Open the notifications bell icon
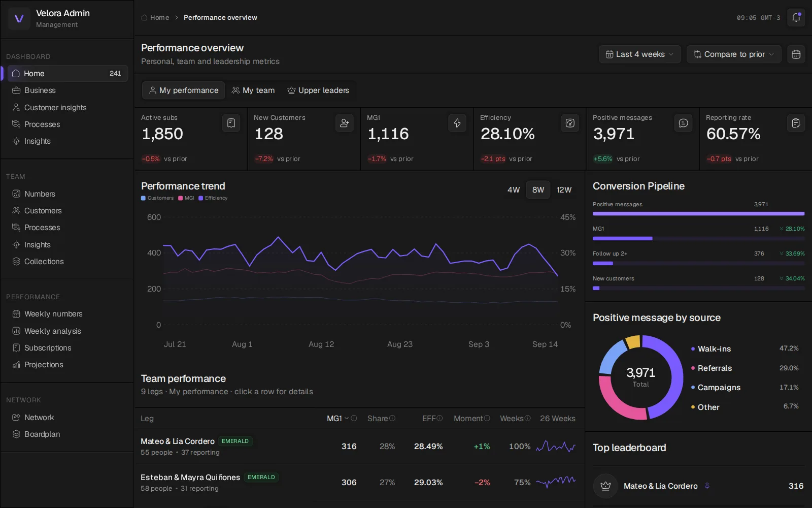 coord(796,17)
